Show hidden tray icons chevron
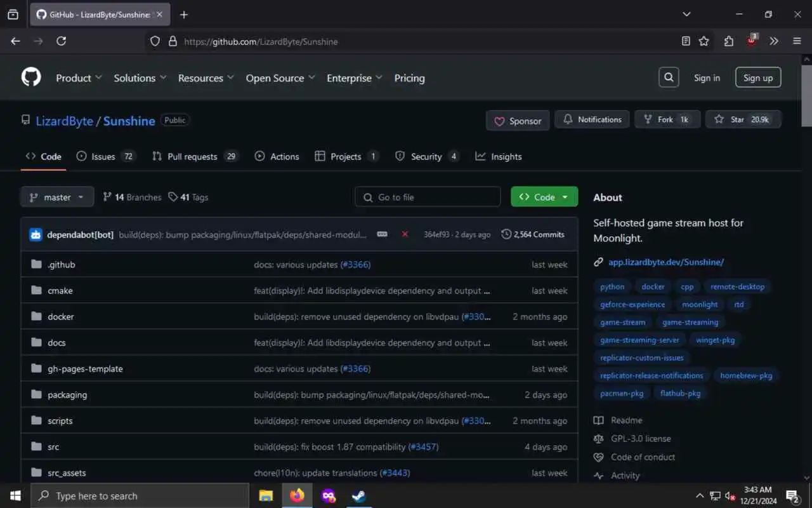The image size is (812, 508). pos(700,496)
